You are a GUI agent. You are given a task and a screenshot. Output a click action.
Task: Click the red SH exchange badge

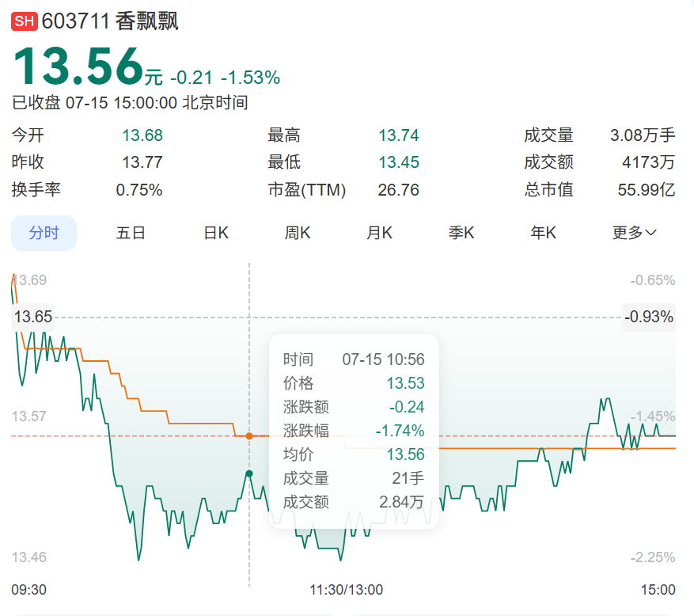coord(25,21)
